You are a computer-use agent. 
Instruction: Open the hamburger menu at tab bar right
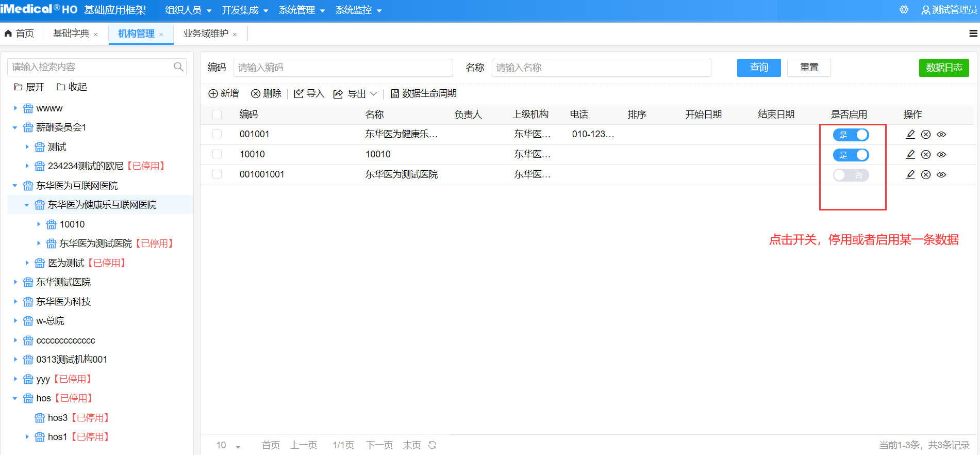[973, 34]
